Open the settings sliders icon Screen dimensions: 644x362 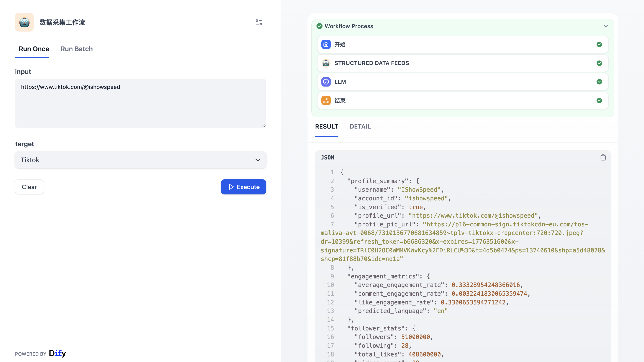point(259,22)
